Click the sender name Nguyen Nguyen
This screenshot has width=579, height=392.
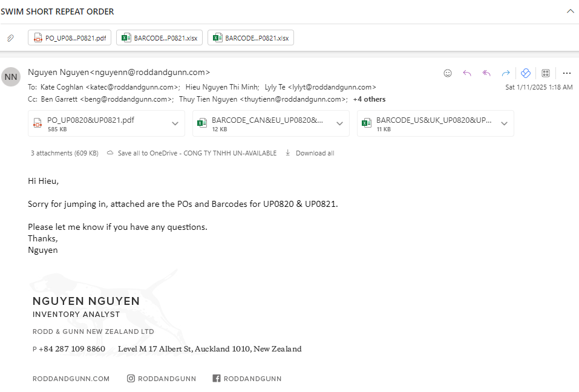[119, 72]
